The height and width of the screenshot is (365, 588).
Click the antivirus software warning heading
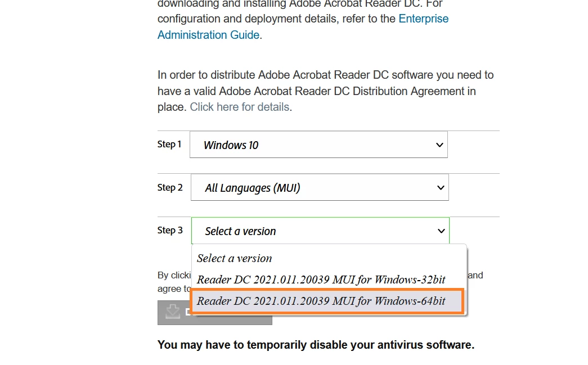point(316,345)
